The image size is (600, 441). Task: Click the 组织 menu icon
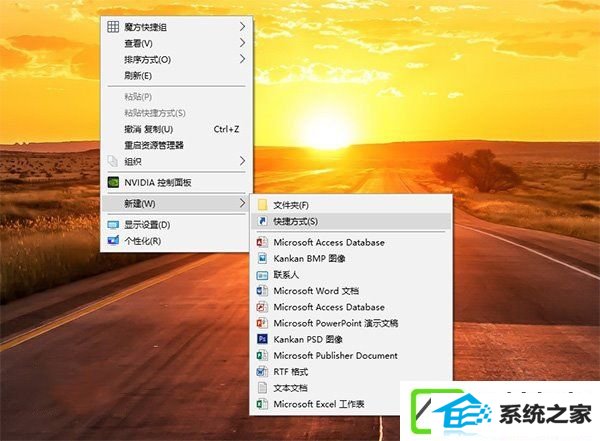112,161
